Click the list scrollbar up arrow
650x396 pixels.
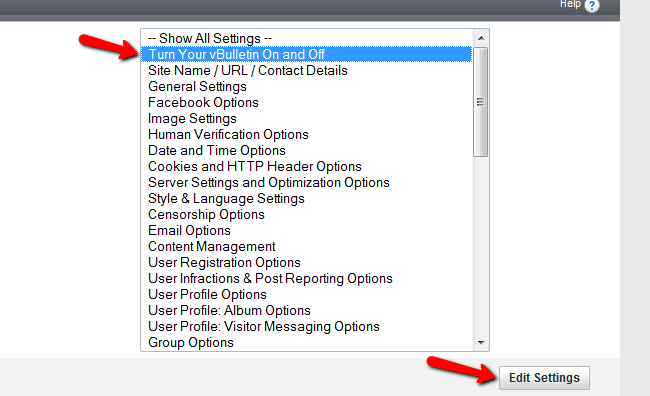click(x=481, y=38)
